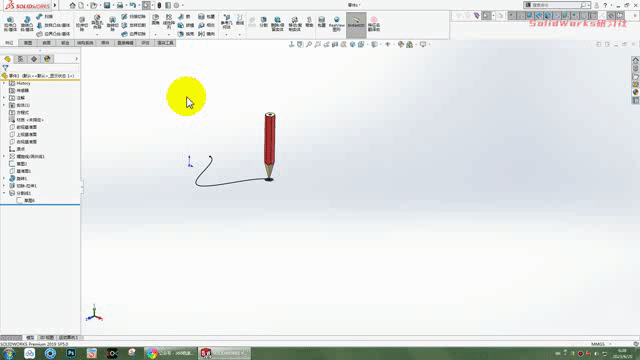This screenshot has width=640, height=360.
Task: Click the Windows Start button
Action: (8, 353)
